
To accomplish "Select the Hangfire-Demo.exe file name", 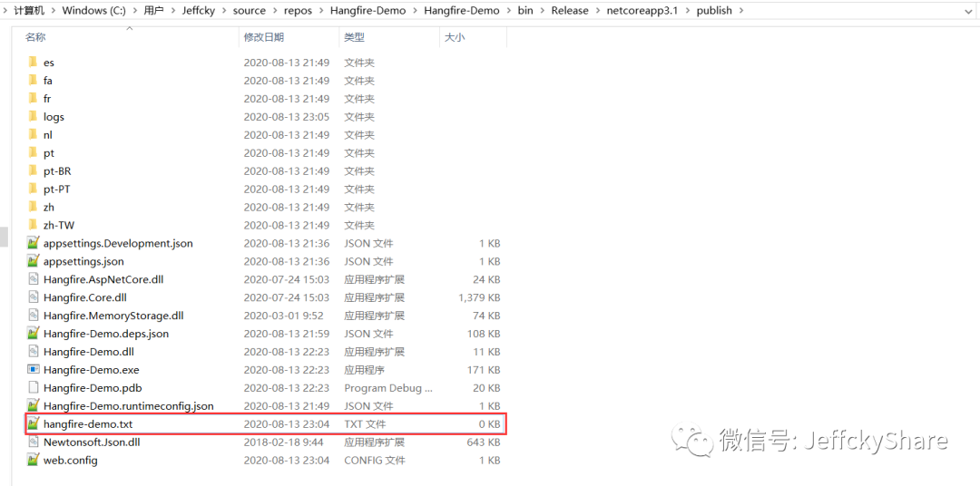I will pos(92,370).
